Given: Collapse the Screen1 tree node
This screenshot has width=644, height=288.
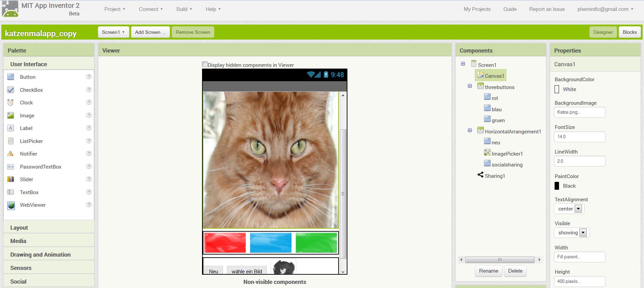Looking at the screenshot, I should (463, 64).
